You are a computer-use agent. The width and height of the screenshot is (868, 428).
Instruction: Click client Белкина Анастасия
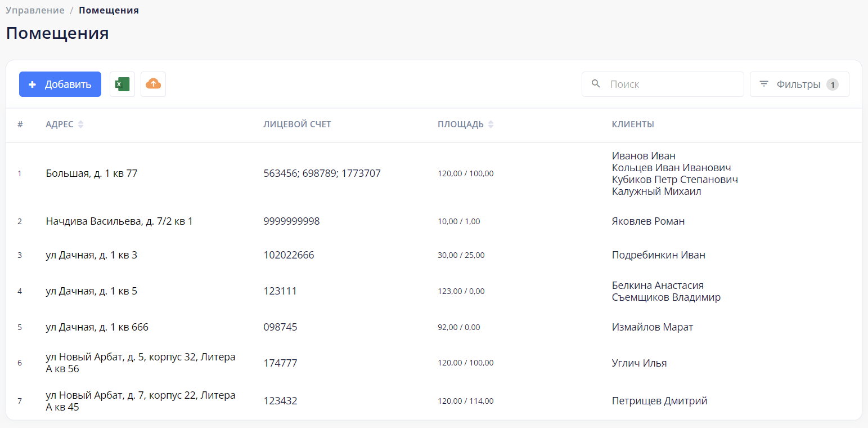click(658, 286)
